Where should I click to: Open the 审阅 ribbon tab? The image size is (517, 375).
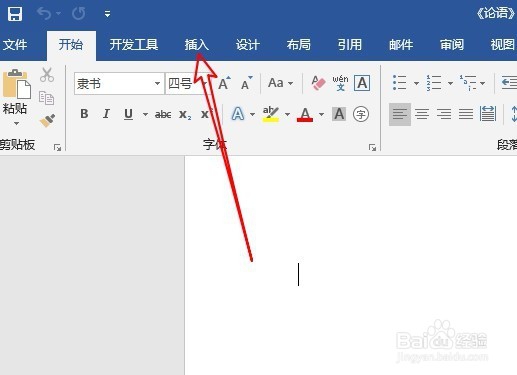[x=452, y=44]
